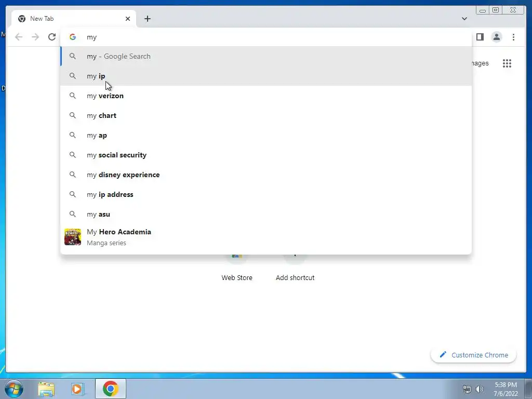Open the volume speaker tray icon

point(480,389)
